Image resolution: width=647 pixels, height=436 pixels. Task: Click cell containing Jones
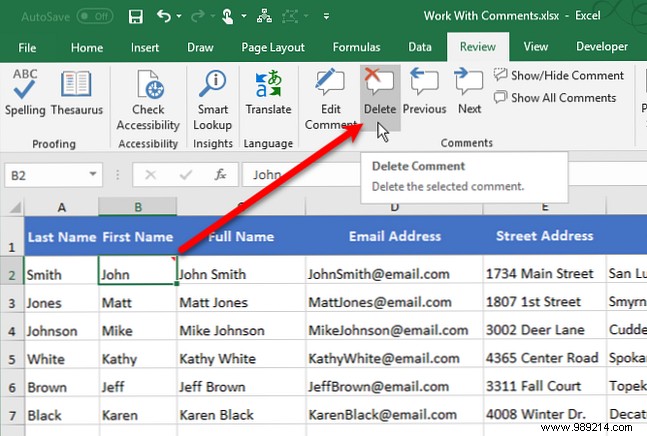tap(61, 298)
